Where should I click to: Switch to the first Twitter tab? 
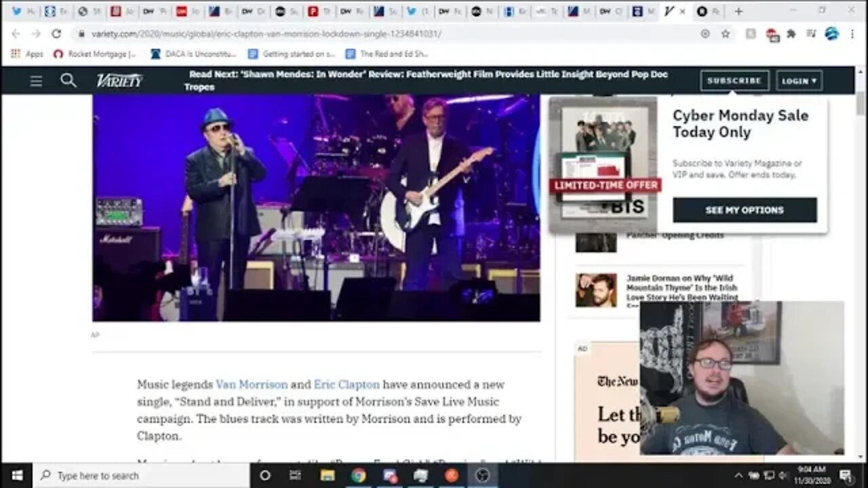coord(22,12)
